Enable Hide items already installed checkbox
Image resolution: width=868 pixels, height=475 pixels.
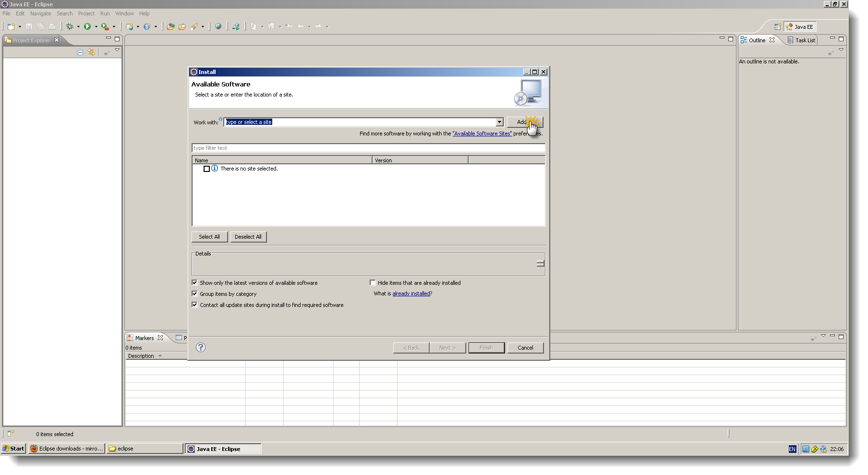tap(373, 283)
